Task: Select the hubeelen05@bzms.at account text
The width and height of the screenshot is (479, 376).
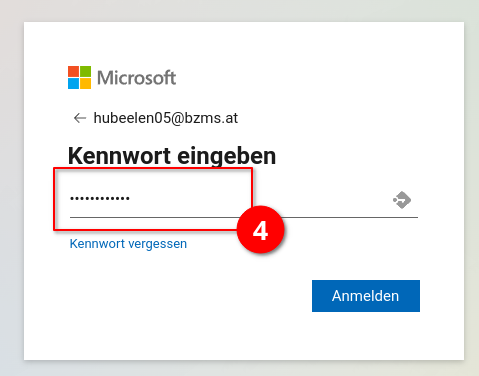Action: pos(166,118)
